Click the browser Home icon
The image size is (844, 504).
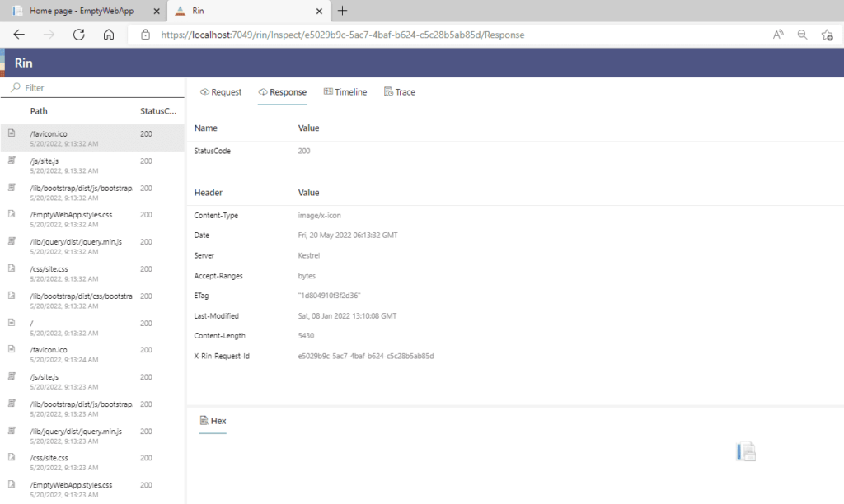click(x=107, y=35)
